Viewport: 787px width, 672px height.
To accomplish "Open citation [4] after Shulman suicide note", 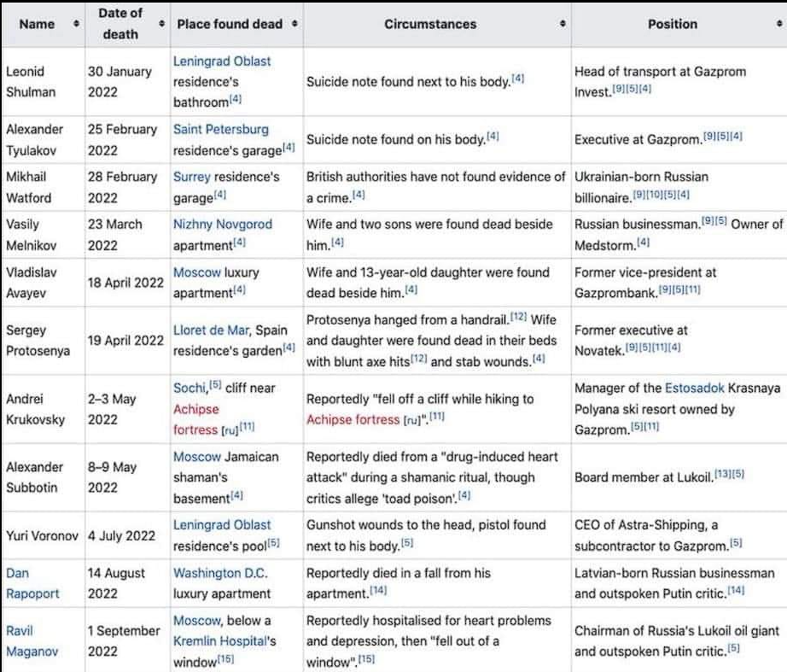I will tap(517, 79).
